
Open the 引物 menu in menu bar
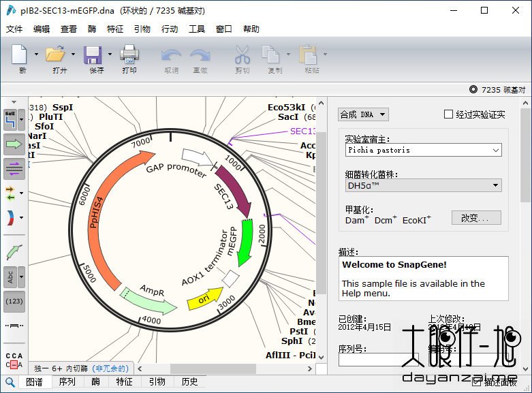[142, 29]
